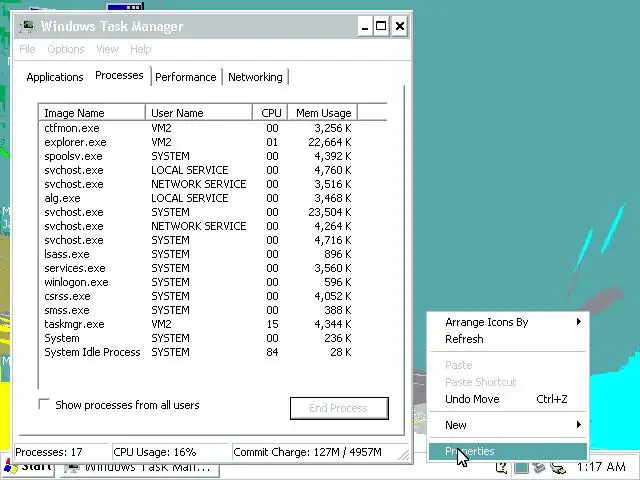Click the help tray icon with question mark
This screenshot has width=640, height=480.
pyautogui.click(x=502, y=467)
